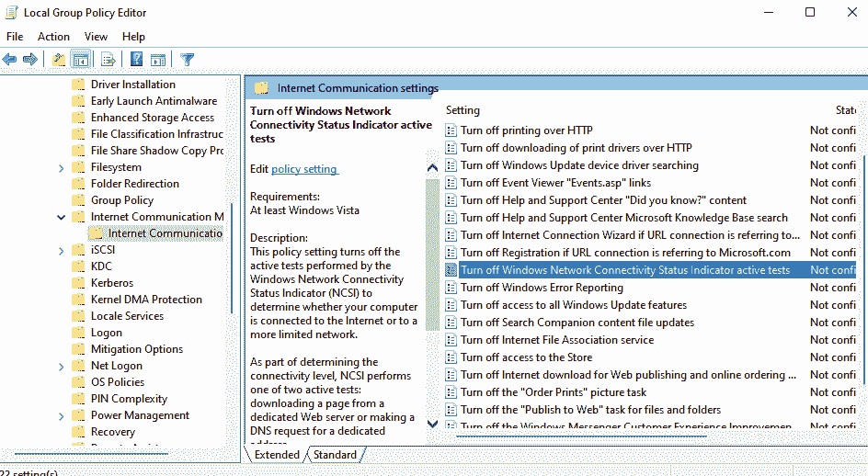The image size is (868, 476).
Task: Switch to the Standard tab
Action: pos(335,455)
